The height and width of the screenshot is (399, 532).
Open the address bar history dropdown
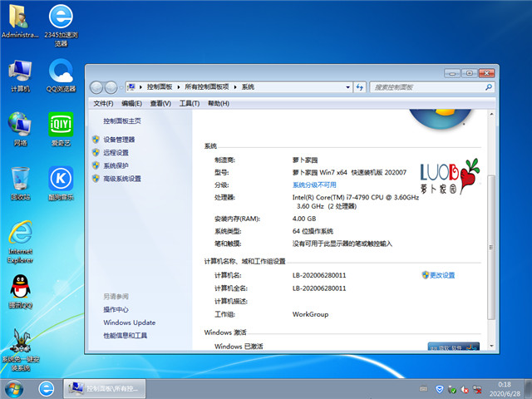point(347,87)
